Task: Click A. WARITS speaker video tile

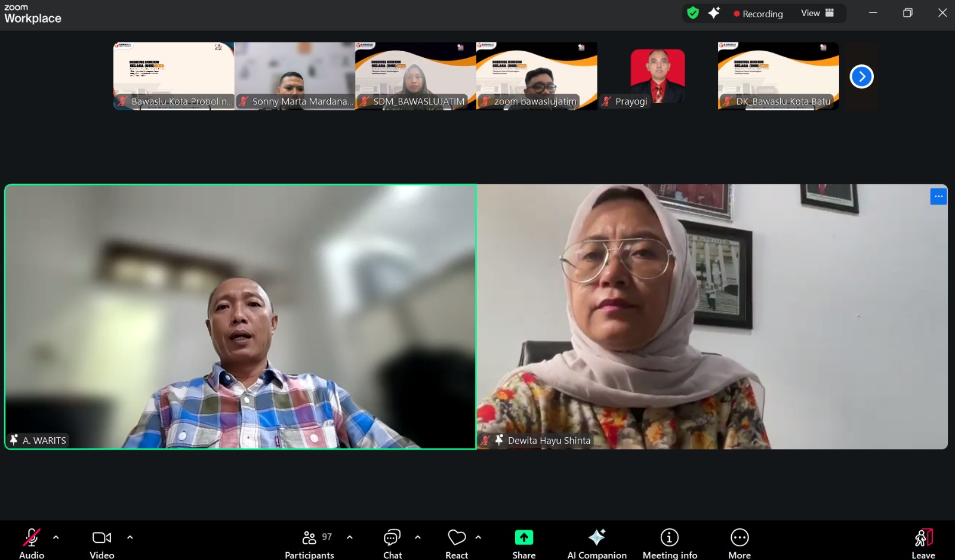Action: (x=241, y=317)
